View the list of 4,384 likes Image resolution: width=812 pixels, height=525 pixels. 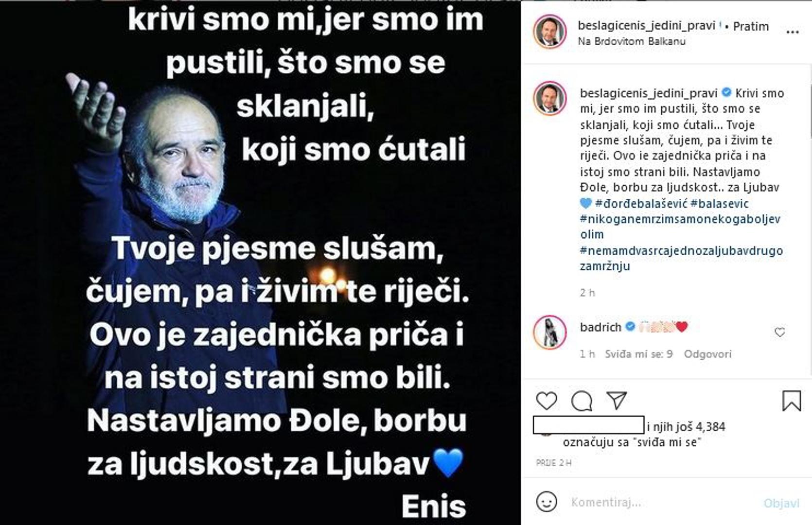tap(686, 427)
